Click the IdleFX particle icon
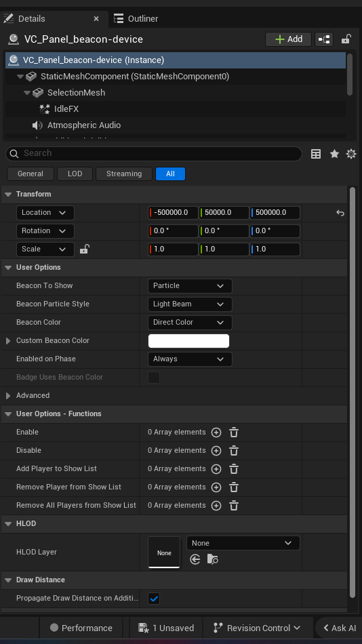This screenshot has width=362, height=644. click(44, 109)
